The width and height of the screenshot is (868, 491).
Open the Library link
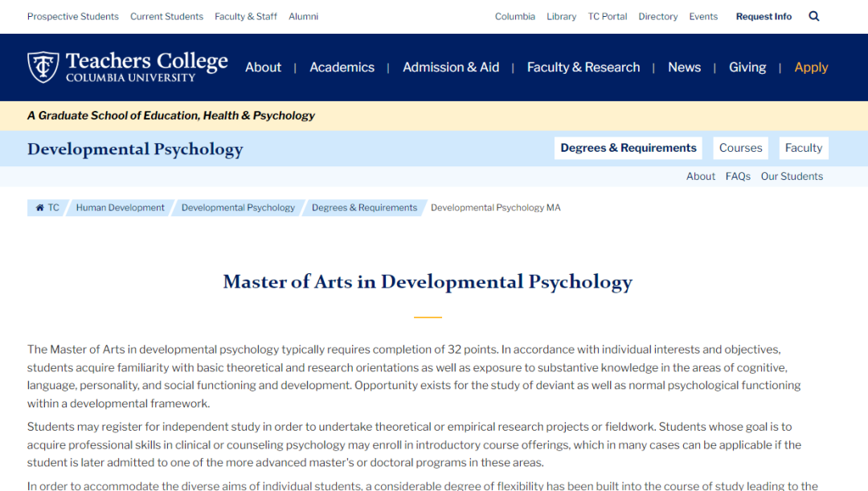tap(561, 17)
